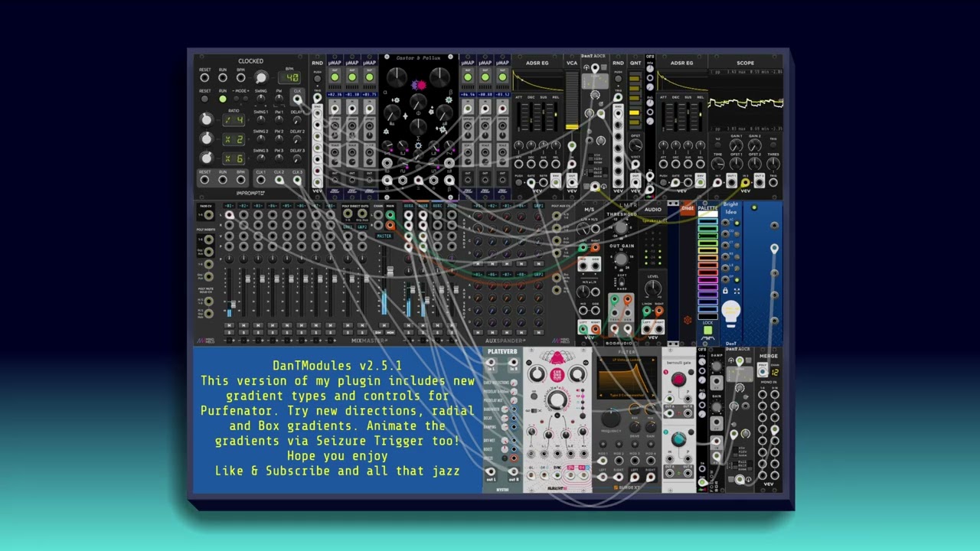This screenshot has width=980, height=551.
Task: Click the ratio display showing x 6
Action: click(x=234, y=158)
